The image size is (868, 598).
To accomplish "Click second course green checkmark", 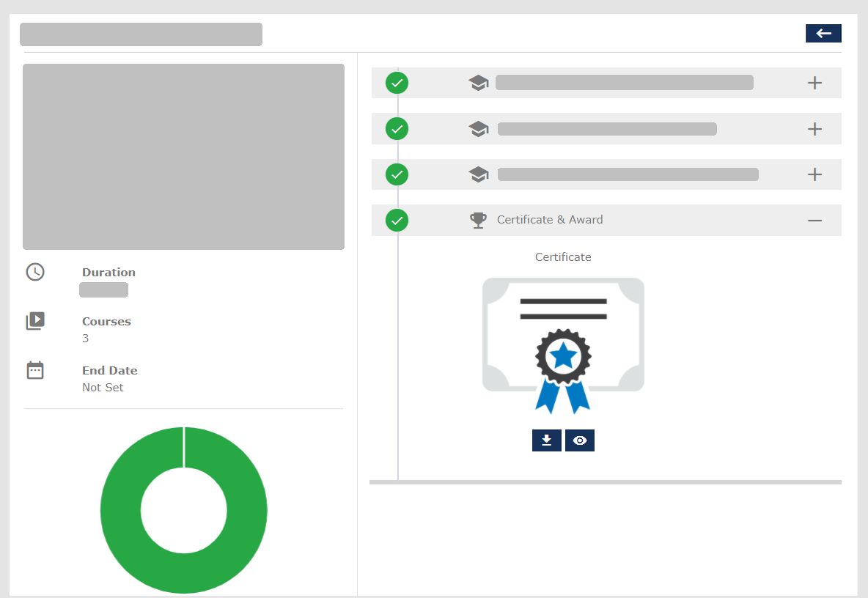I will [x=397, y=129].
